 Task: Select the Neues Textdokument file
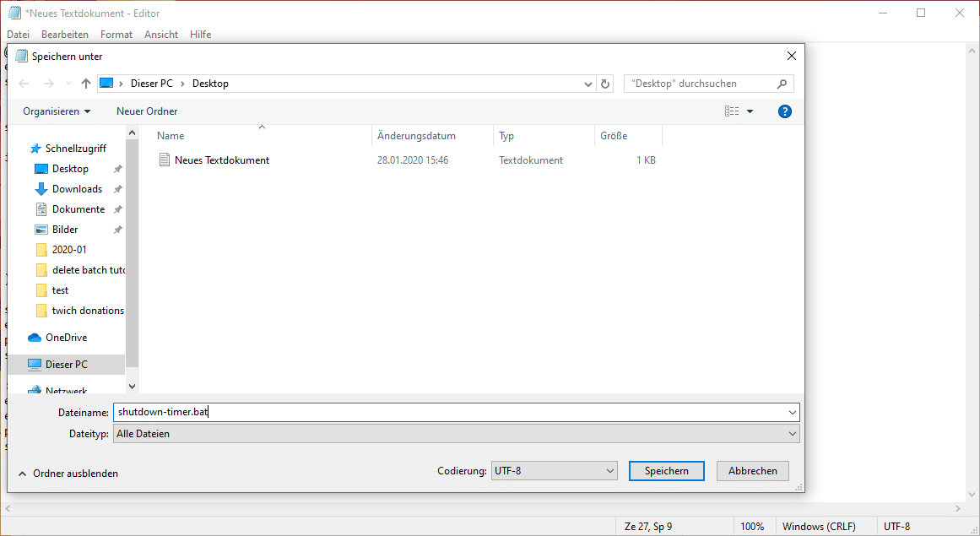(x=221, y=160)
